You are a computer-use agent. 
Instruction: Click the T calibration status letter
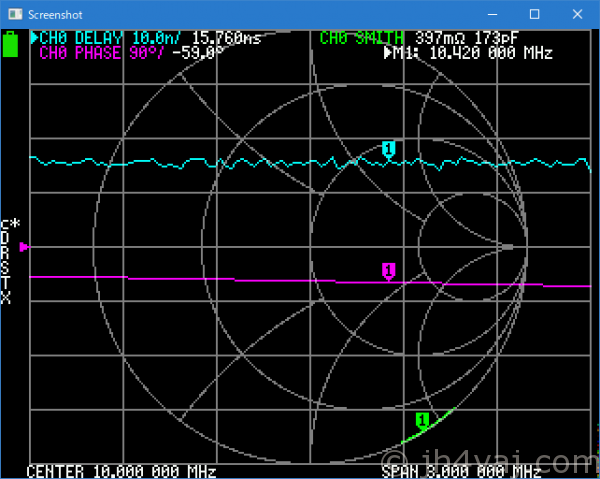(5, 283)
